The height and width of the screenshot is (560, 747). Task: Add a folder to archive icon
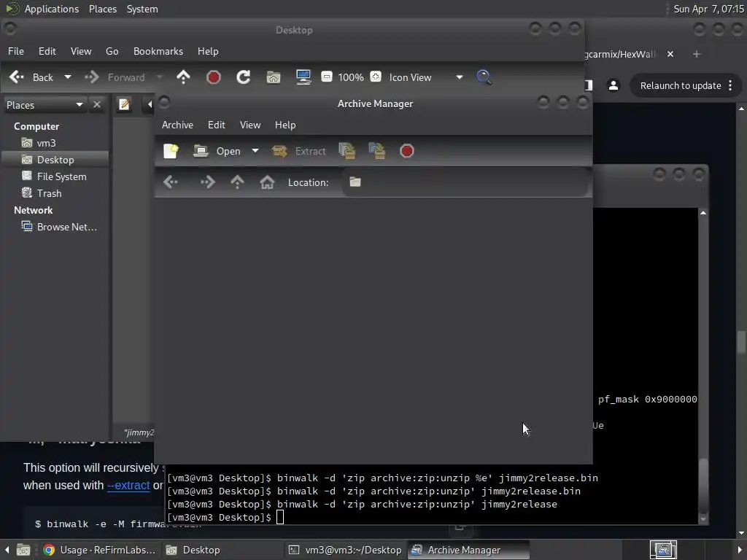point(377,151)
